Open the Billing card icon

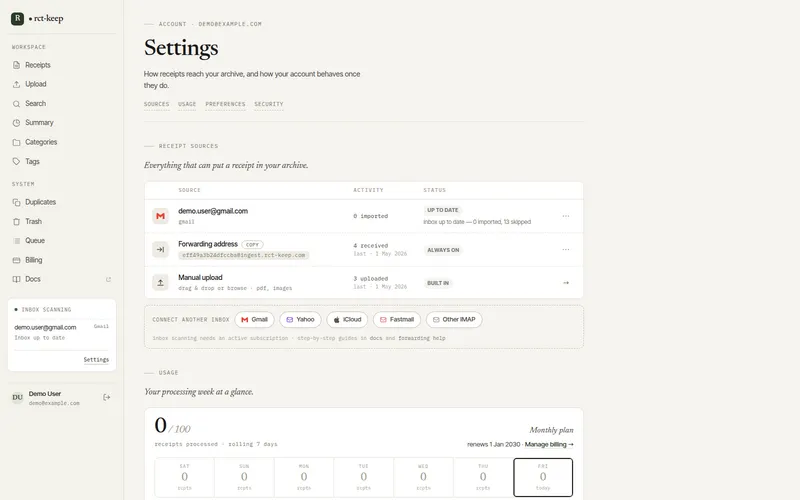[x=16, y=260]
